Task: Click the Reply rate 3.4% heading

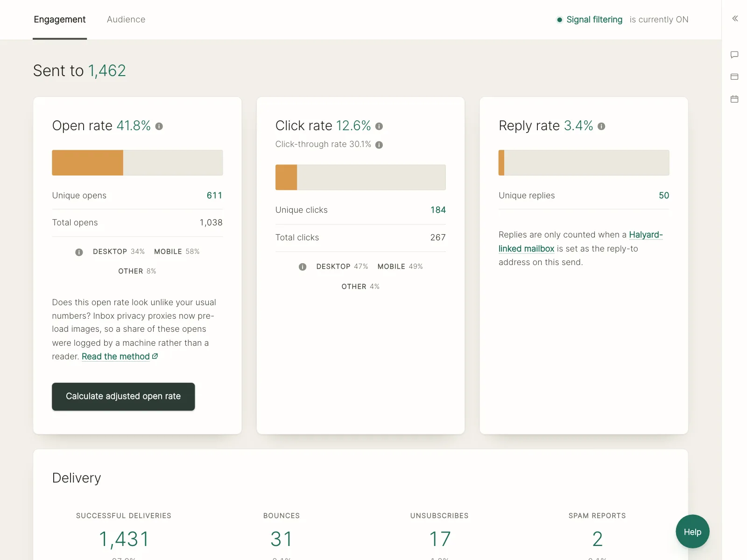Action: (546, 126)
